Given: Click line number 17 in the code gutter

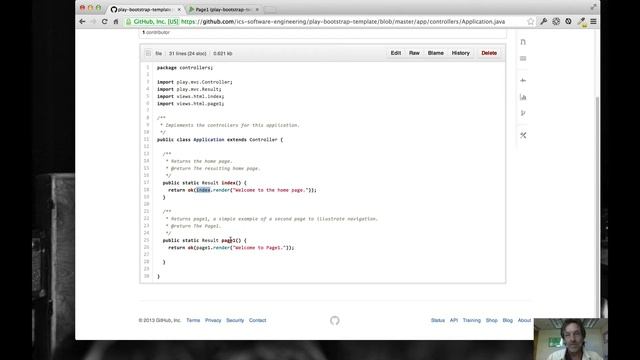Looking at the screenshot, I should tap(147, 182).
